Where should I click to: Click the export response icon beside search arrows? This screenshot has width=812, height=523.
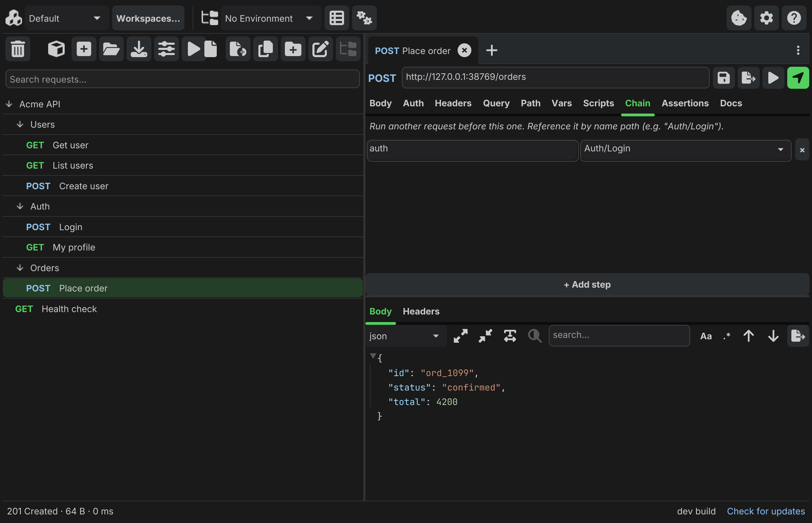798,336
